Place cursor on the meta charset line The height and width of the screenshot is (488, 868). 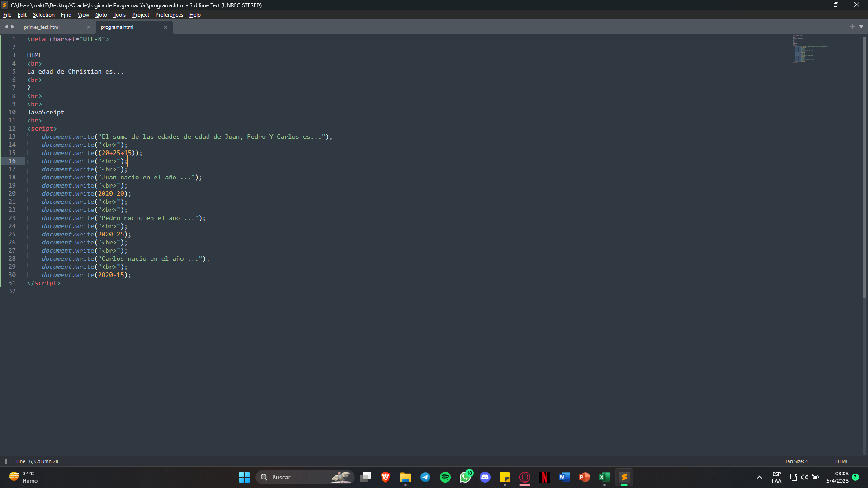[68, 39]
